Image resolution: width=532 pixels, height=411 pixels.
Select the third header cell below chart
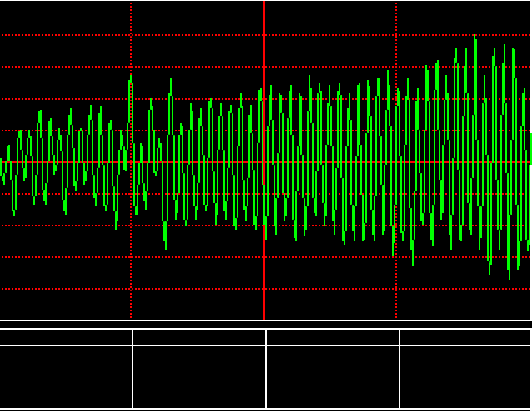pyautogui.click(x=332, y=337)
